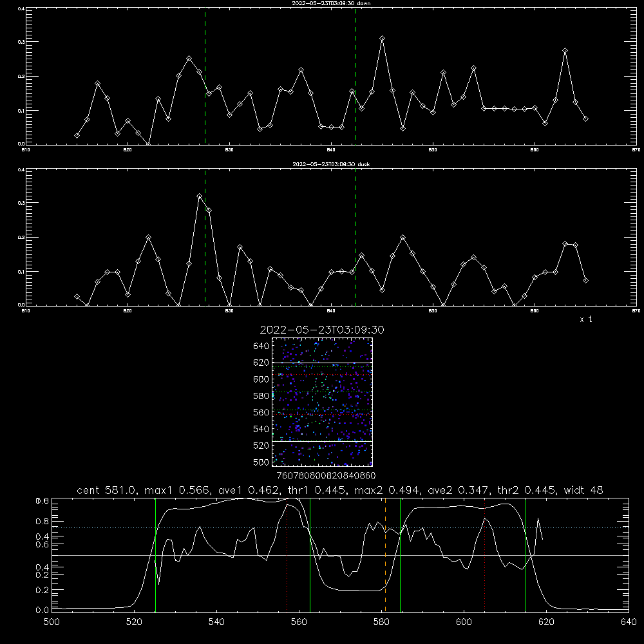Image resolution: width=644 pixels, height=644 pixels.
Task: Select the highest diamond marker in dusk plot
Action: point(199,196)
